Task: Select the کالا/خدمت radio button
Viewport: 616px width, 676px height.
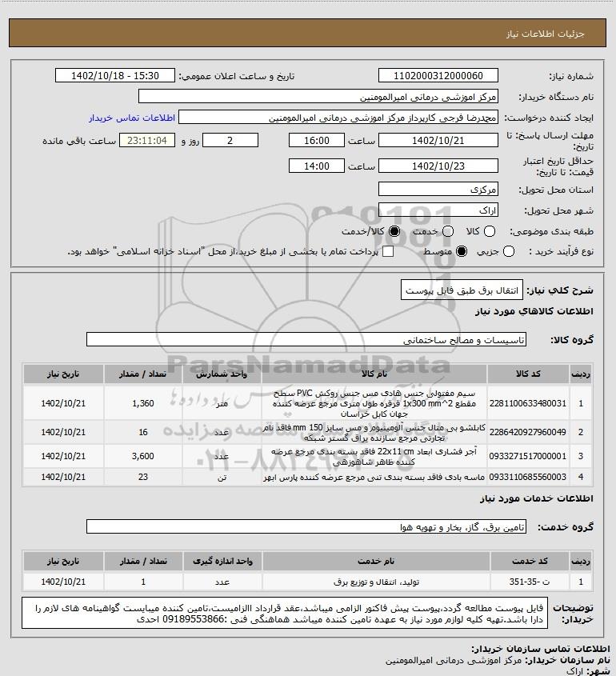Action: [394, 231]
